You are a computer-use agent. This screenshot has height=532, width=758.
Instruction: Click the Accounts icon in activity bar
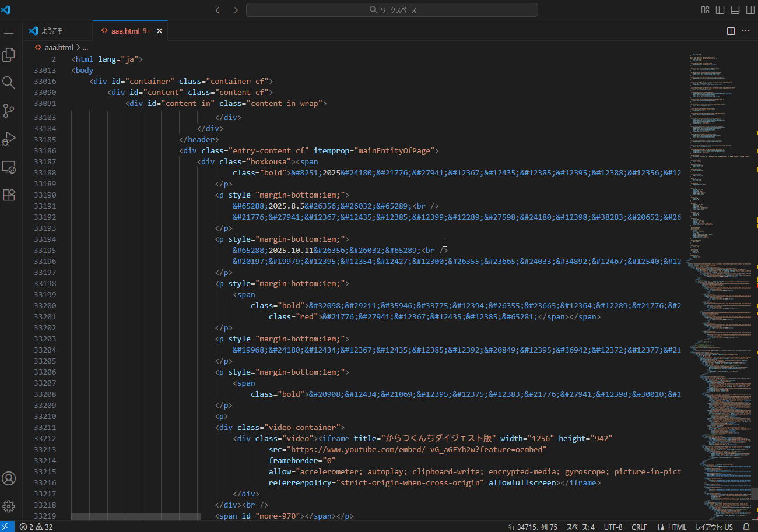(9, 478)
